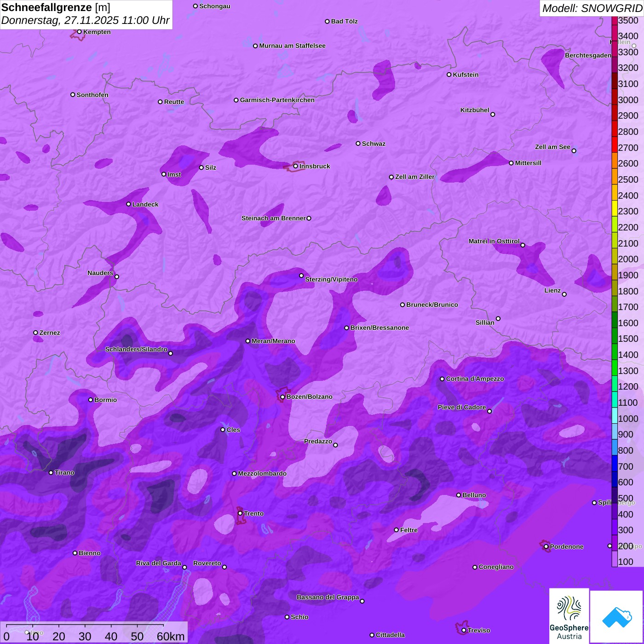Select the light purple 100 legend swatch
The image size is (644, 644).
[615, 559]
